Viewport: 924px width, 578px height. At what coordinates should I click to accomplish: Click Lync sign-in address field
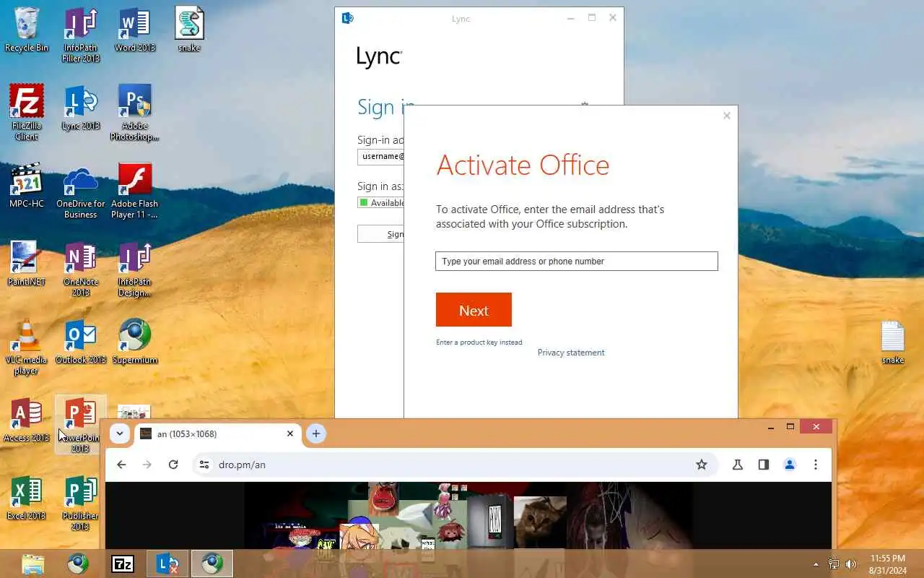(381, 157)
